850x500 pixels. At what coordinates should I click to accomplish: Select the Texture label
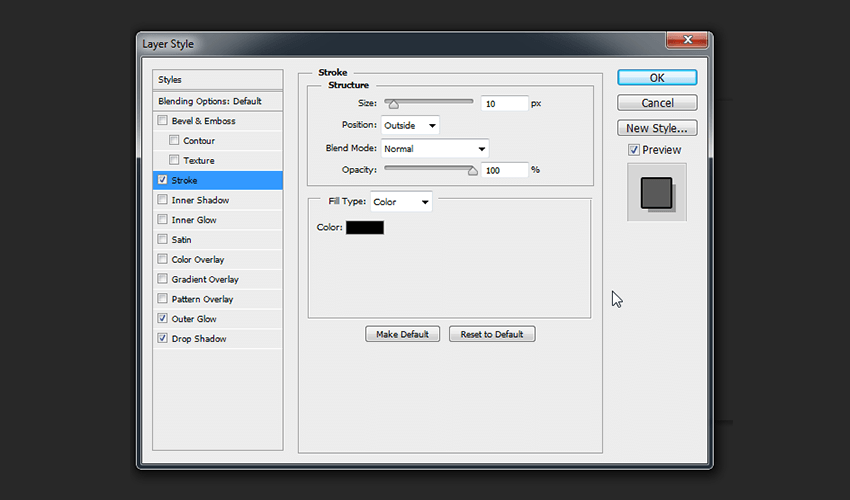point(199,161)
